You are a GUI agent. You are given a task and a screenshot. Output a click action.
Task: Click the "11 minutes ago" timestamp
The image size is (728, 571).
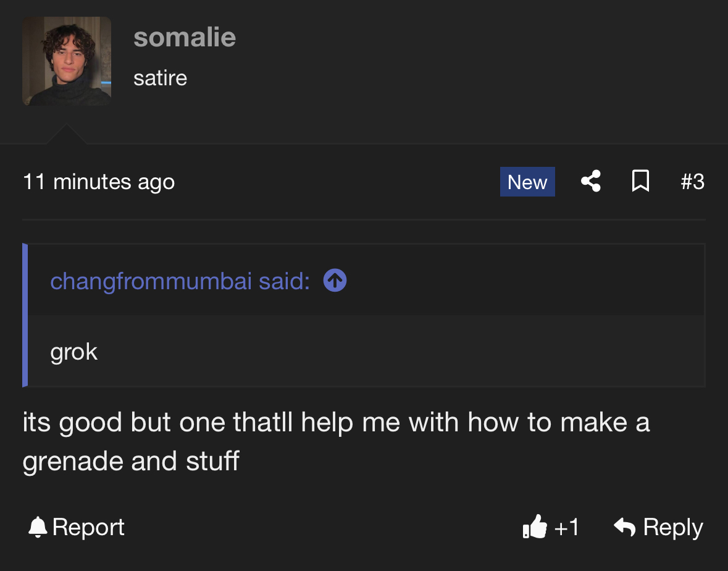(99, 182)
